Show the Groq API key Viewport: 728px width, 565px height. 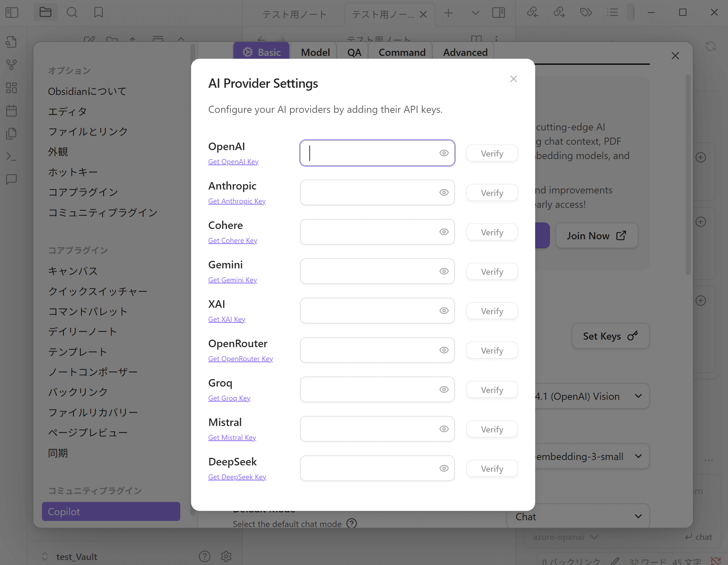(x=444, y=389)
